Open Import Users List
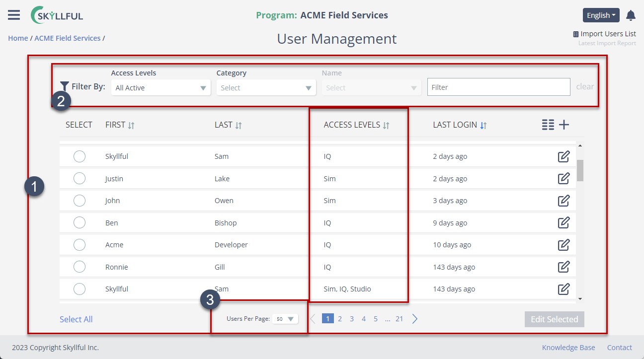Viewport: 644px width, 359px height. click(608, 34)
